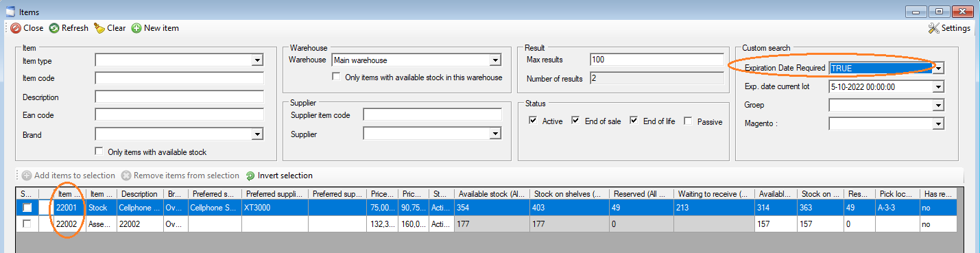Click Remove items from selection
The height and width of the screenshot is (253, 980).
coord(180,176)
